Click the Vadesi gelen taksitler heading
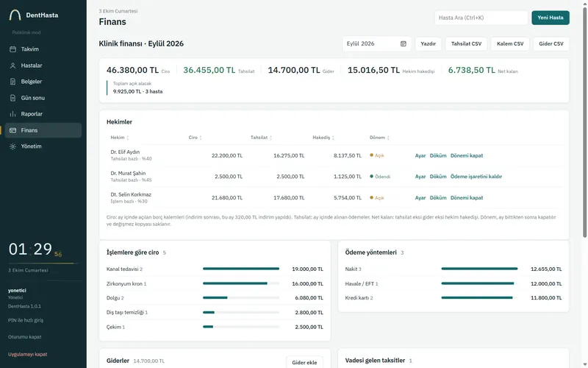Viewport: 588px width, 368px height. click(375, 361)
